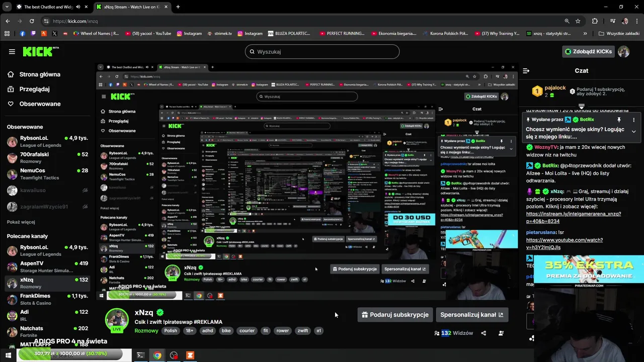The width and height of the screenshot is (644, 362).
Task: Open the Wheel of Names bookmark
Action: coord(96,34)
